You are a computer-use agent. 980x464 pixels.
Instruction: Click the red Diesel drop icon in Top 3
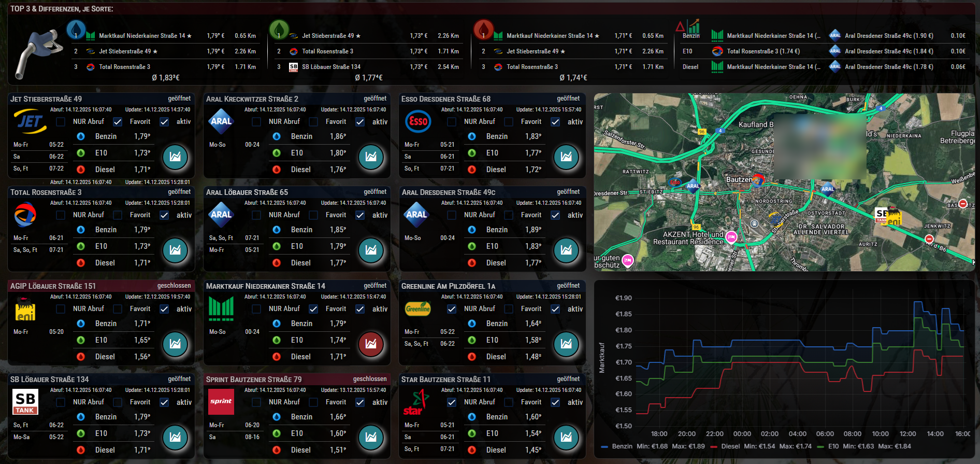coord(483,30)
